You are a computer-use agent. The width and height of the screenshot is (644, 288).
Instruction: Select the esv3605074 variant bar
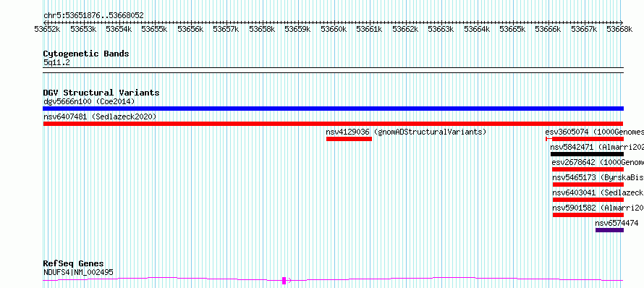point(585,139)
